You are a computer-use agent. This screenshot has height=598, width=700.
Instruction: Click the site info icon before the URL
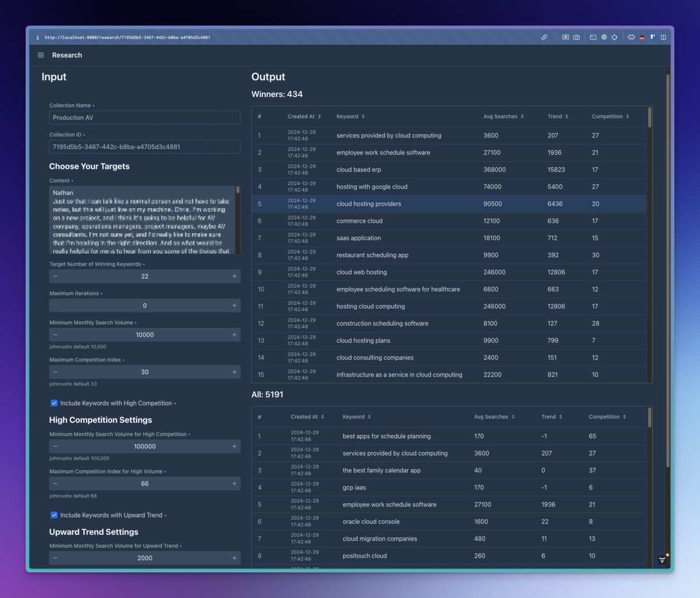[38, 37]
